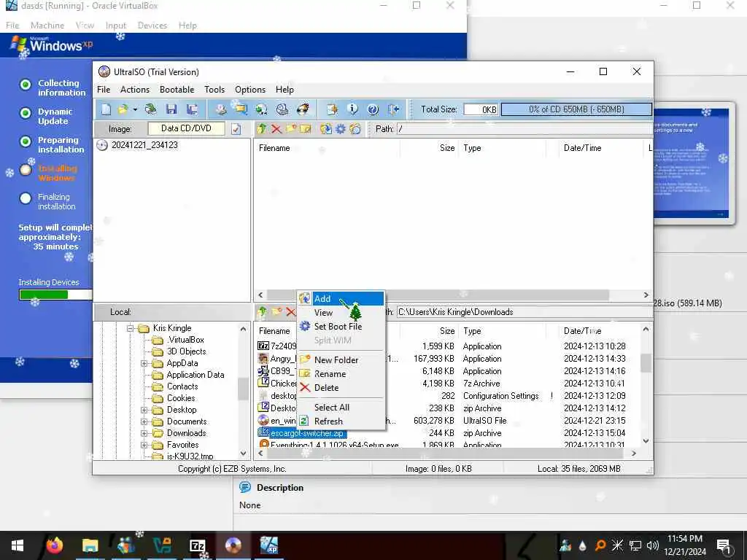Click the New image toolbar icon
The height and width of the screenshot is (560, 747).
click(106, 109)
